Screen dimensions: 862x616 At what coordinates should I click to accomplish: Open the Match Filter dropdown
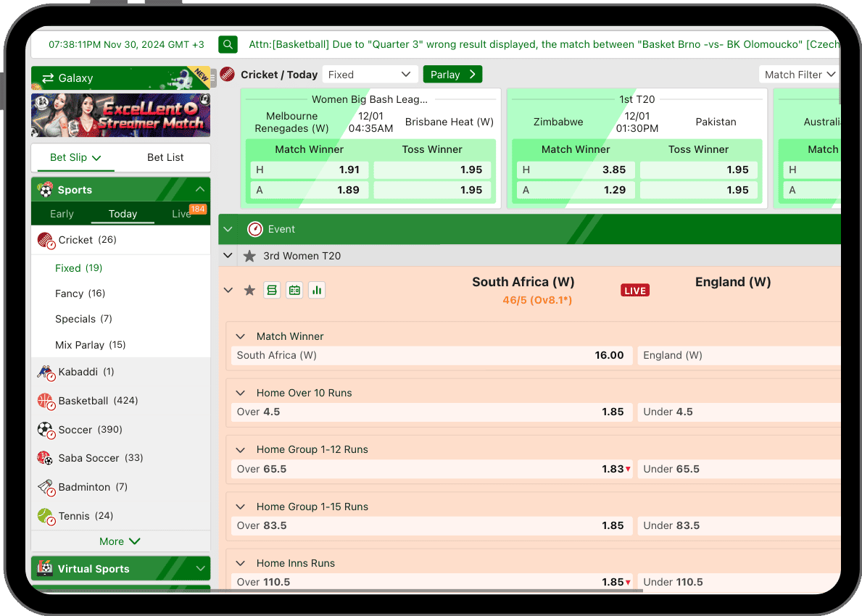[x=800, y=75]
